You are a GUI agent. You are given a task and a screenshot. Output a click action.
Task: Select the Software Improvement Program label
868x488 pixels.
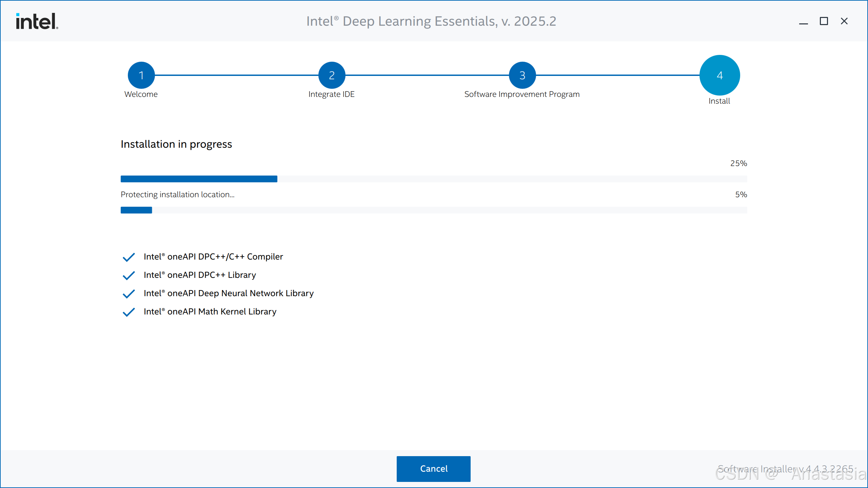coord(522,94)
